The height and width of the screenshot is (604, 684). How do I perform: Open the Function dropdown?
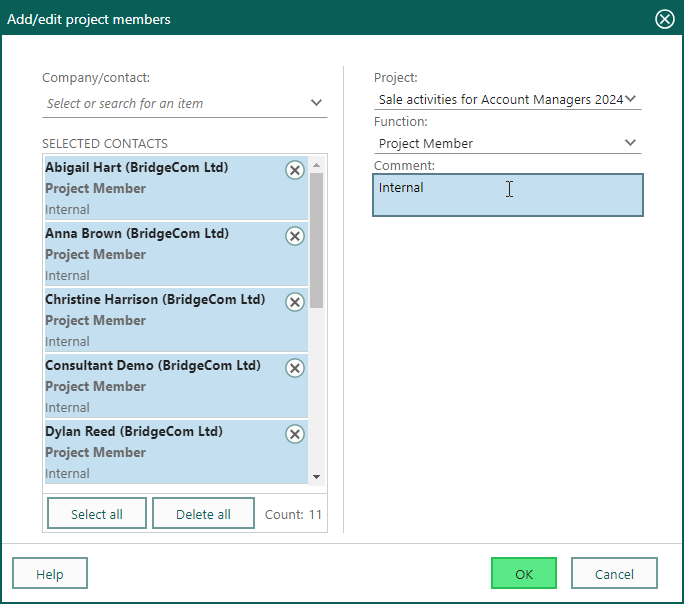(630, 143)
